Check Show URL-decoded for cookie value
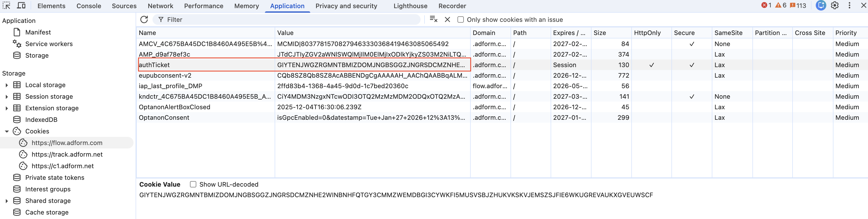 click(x=193, y=184)
